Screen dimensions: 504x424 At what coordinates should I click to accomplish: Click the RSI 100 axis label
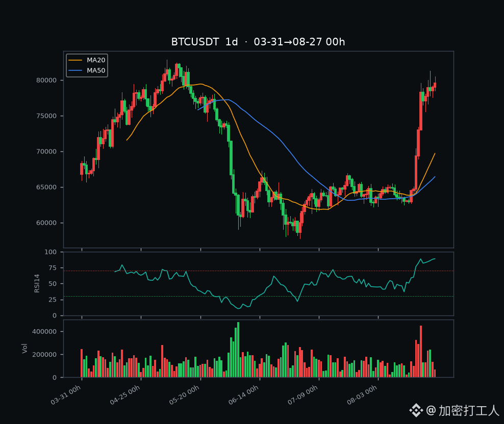click(x=51, y=252)
